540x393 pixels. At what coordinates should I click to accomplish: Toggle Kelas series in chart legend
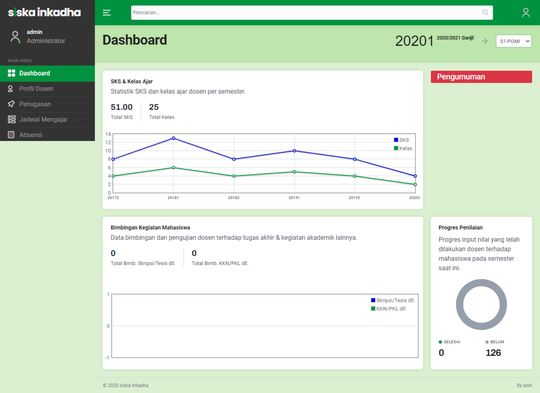[403, 148]
